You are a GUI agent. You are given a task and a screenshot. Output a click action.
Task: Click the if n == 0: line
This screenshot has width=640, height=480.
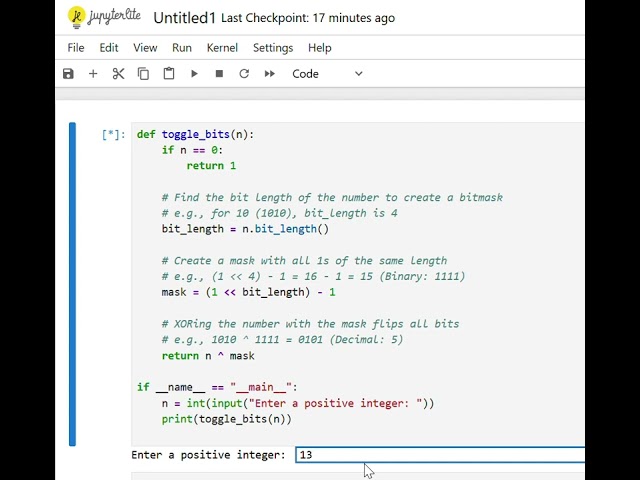click(192, 150)
